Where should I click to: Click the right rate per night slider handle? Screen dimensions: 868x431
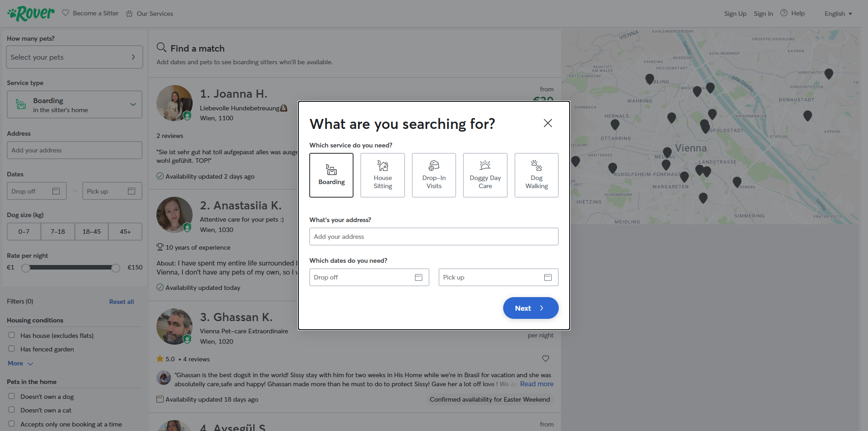[x=116, y=268]
